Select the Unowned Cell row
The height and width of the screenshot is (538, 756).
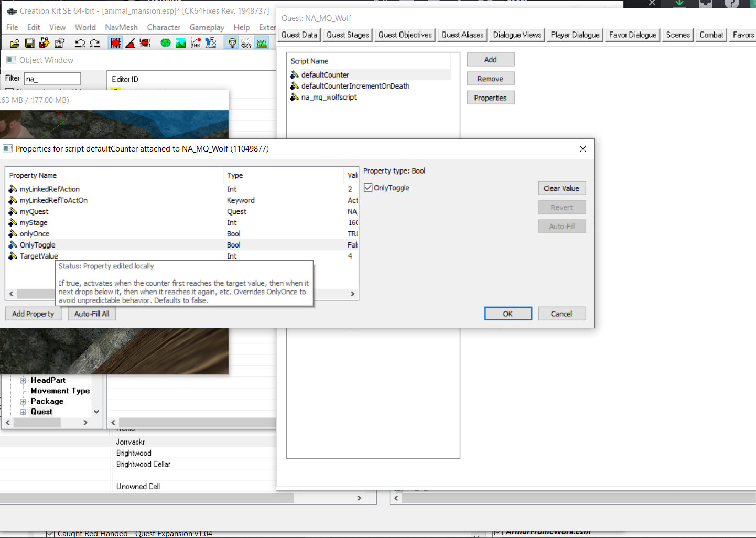[138, 487]
